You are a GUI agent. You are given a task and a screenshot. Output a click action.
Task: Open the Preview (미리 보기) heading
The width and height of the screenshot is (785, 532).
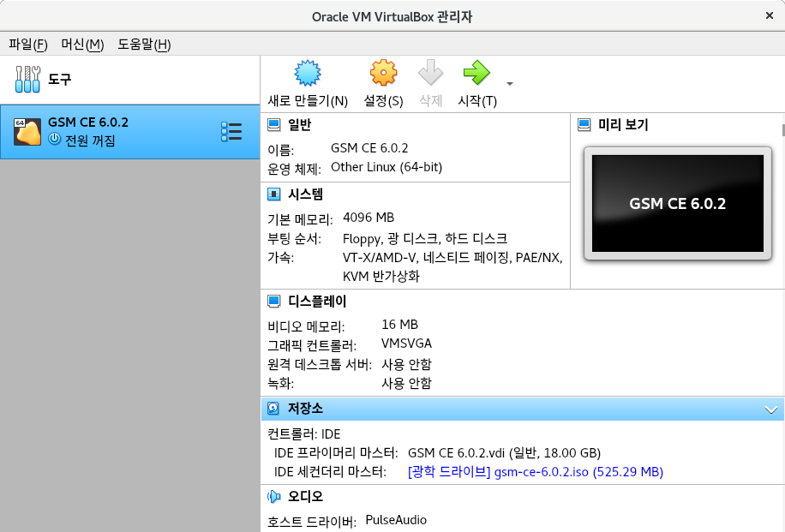point(623,124)
